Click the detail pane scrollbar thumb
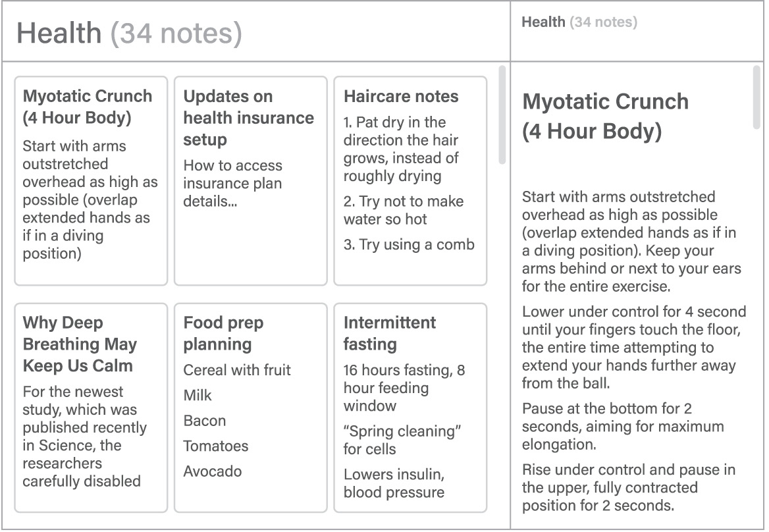 coord(756,97)
